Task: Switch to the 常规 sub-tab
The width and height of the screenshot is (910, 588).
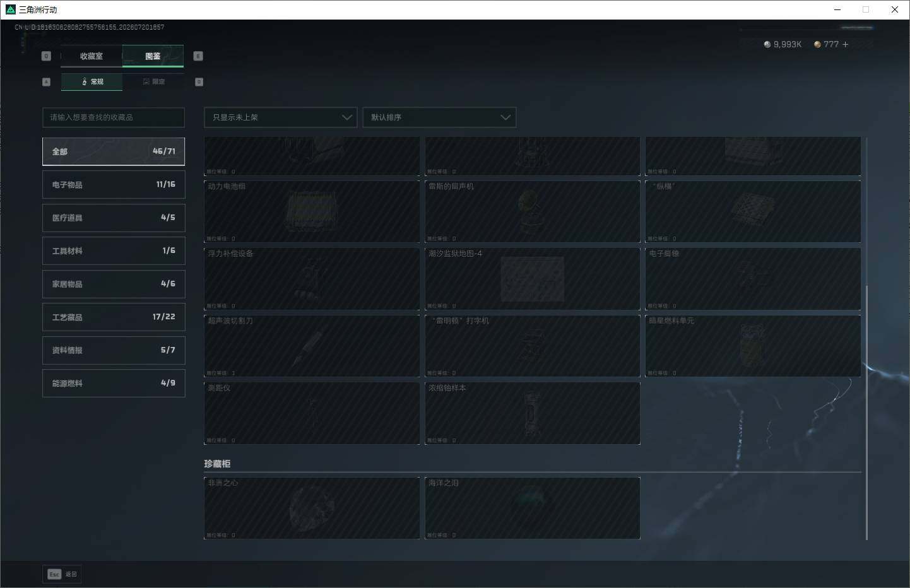Action: click(92, 81)
